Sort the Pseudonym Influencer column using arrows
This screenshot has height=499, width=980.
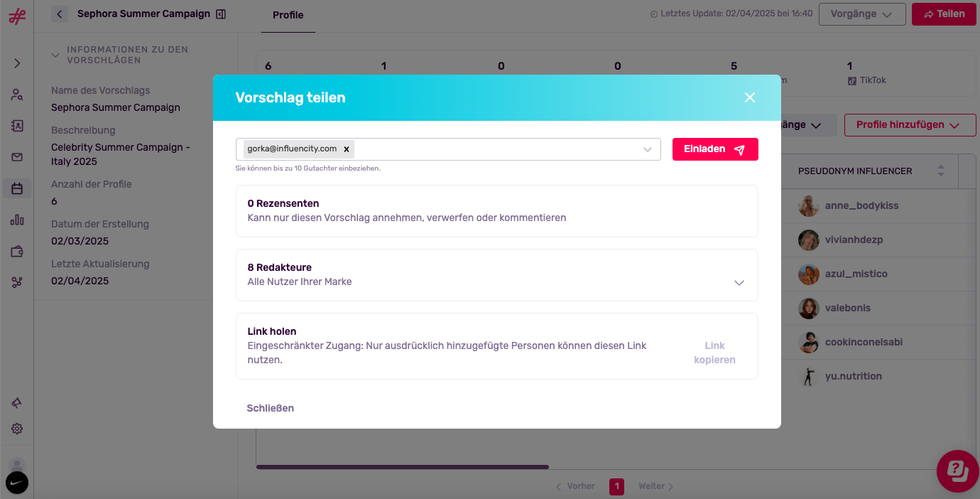point(941,171)
